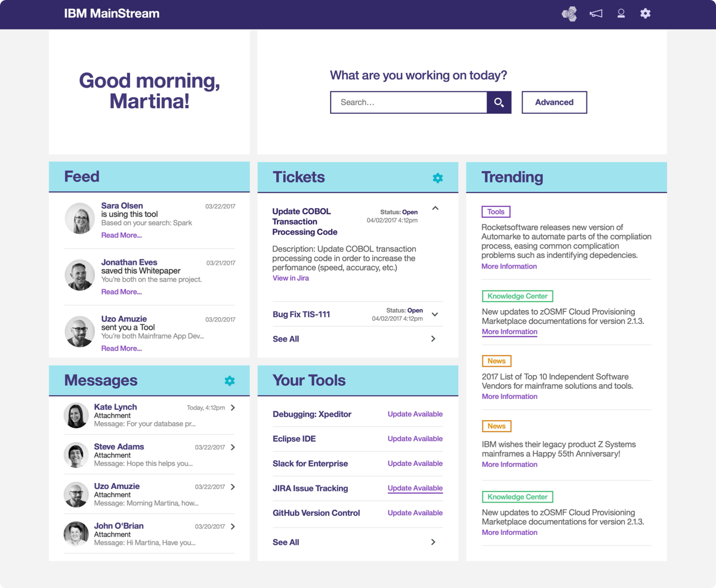
Task: More Information on Top 10 vendors
Action: pos(509,397)
